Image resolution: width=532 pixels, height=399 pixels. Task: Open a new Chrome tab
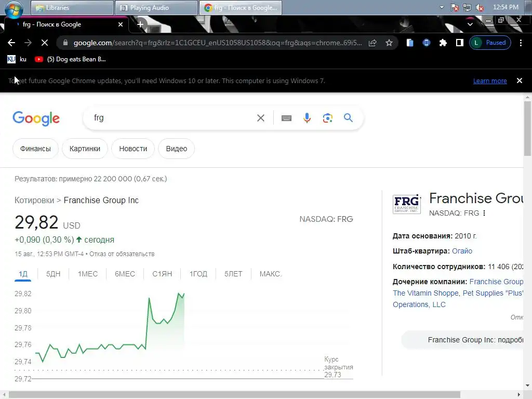tap(140, 24)
